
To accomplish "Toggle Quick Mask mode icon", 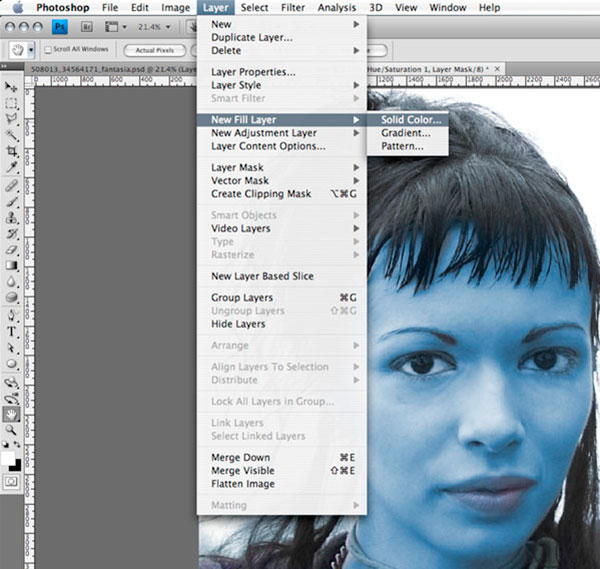I will [x=12, y=481].
